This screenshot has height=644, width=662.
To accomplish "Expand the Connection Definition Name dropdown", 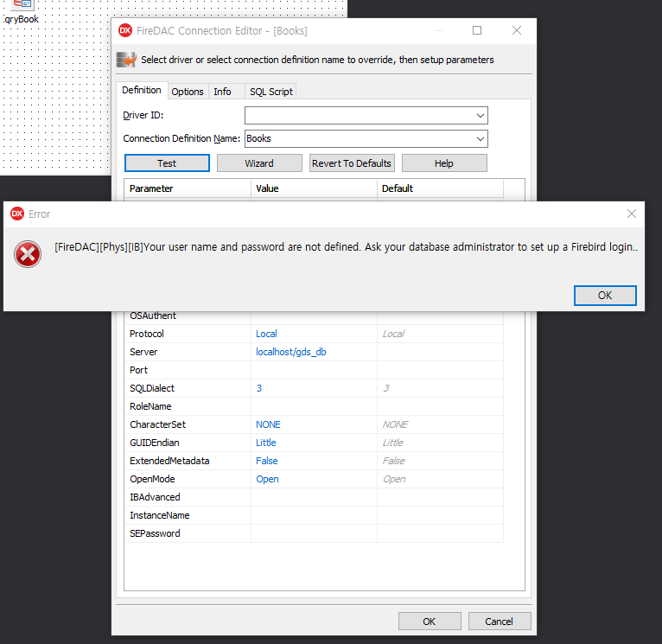I will point(480,138).
